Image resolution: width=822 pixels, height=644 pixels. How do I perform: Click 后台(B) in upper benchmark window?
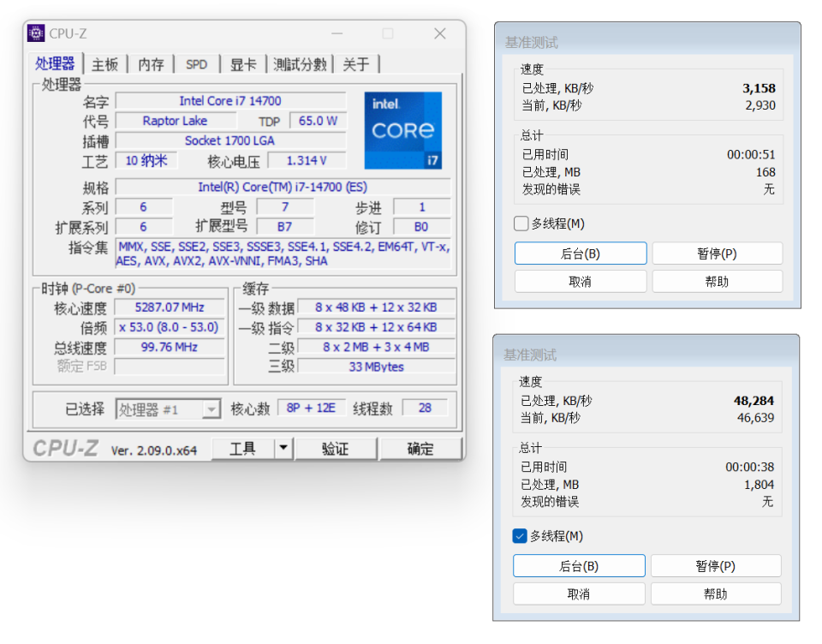point(581,253)
